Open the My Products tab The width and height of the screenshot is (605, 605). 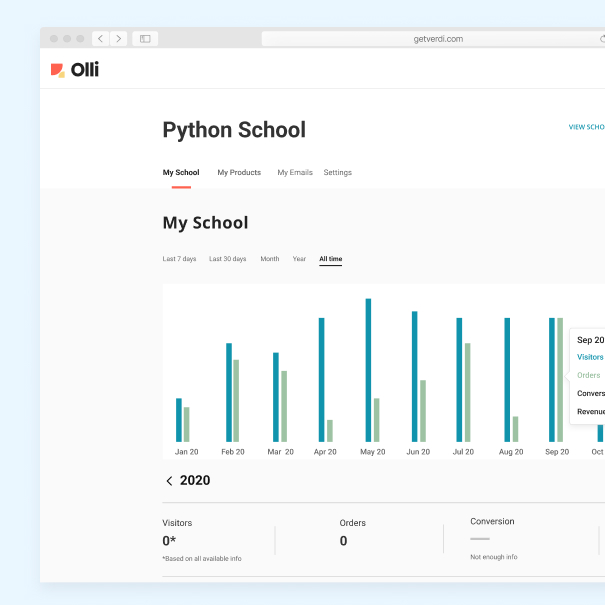coord(239,172)
